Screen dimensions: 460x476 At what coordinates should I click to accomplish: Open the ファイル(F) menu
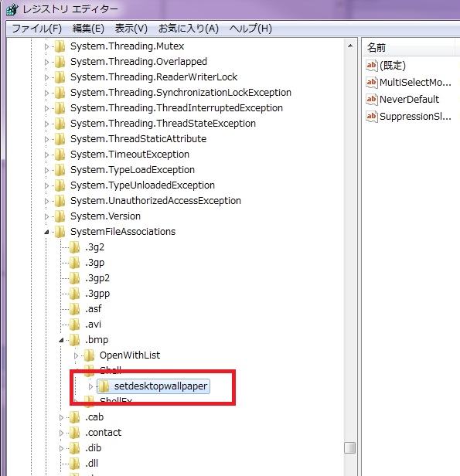coord(37,29)
